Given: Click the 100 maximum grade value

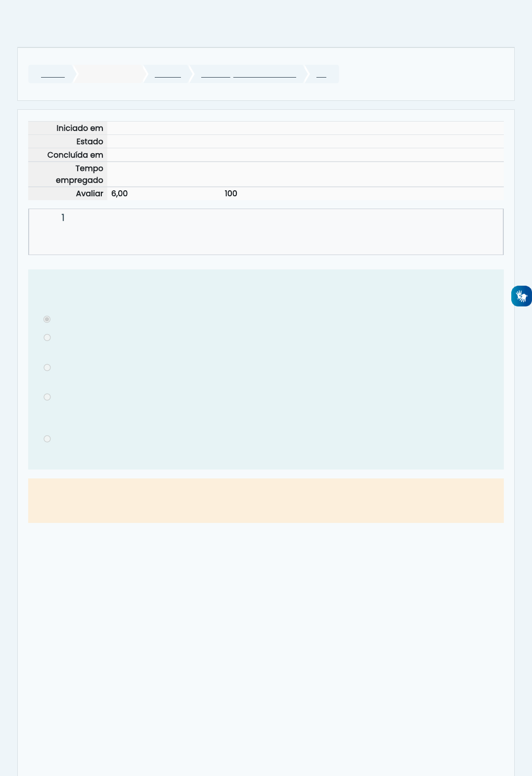Looking at the screenshot, I should pyautogui.click(x=231, y=193).
